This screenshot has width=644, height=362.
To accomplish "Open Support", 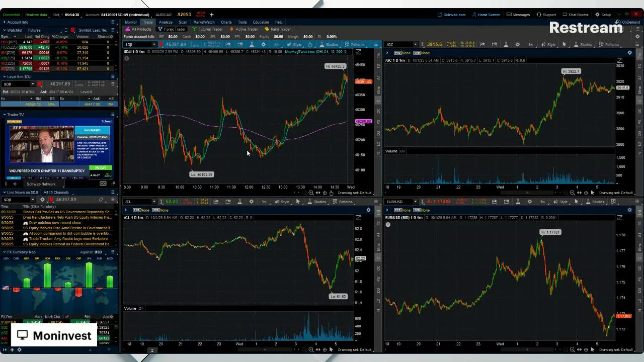I will (x=546, y=15).
